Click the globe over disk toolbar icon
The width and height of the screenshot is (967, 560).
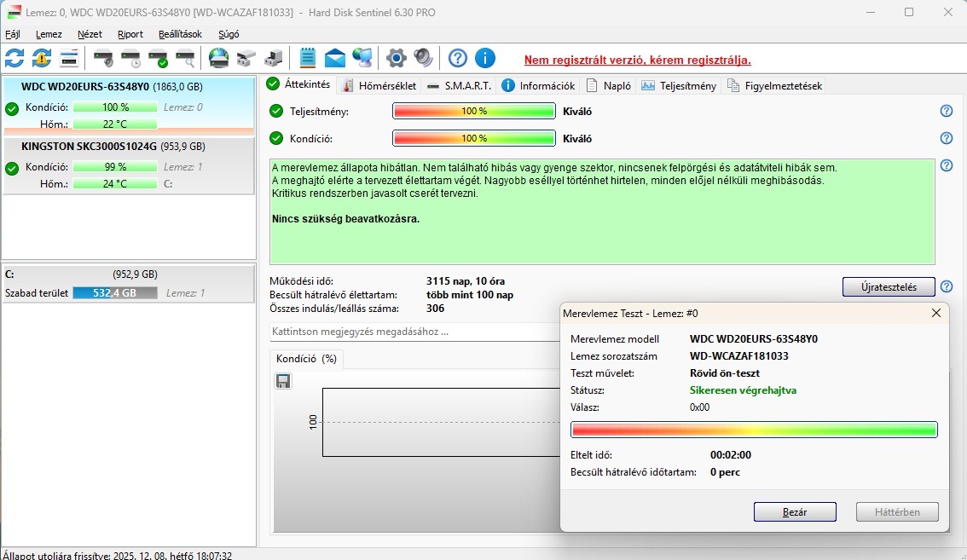pos(218,58)
